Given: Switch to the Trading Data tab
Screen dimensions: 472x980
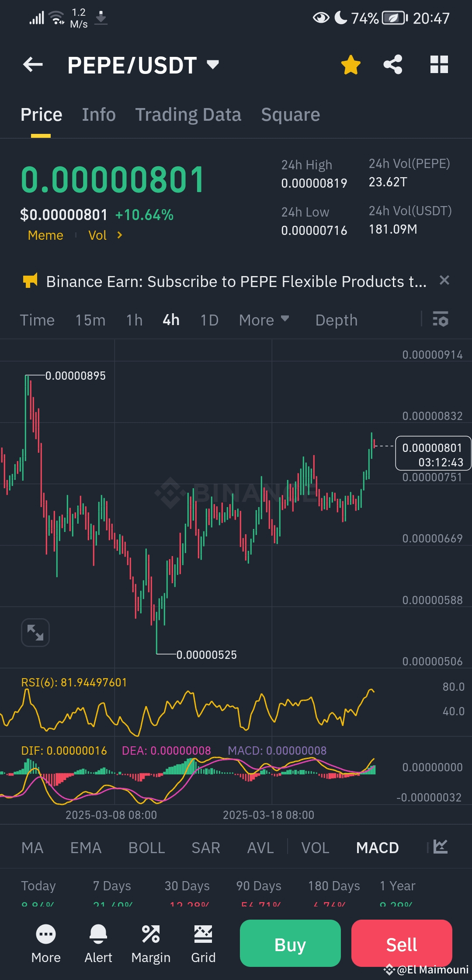Looking at the screenshot, I should 188,115.
